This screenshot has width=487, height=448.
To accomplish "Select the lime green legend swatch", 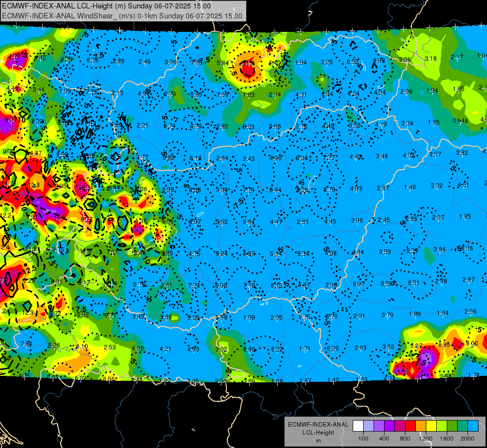I will pyautogui.click(x=442, y=426).
